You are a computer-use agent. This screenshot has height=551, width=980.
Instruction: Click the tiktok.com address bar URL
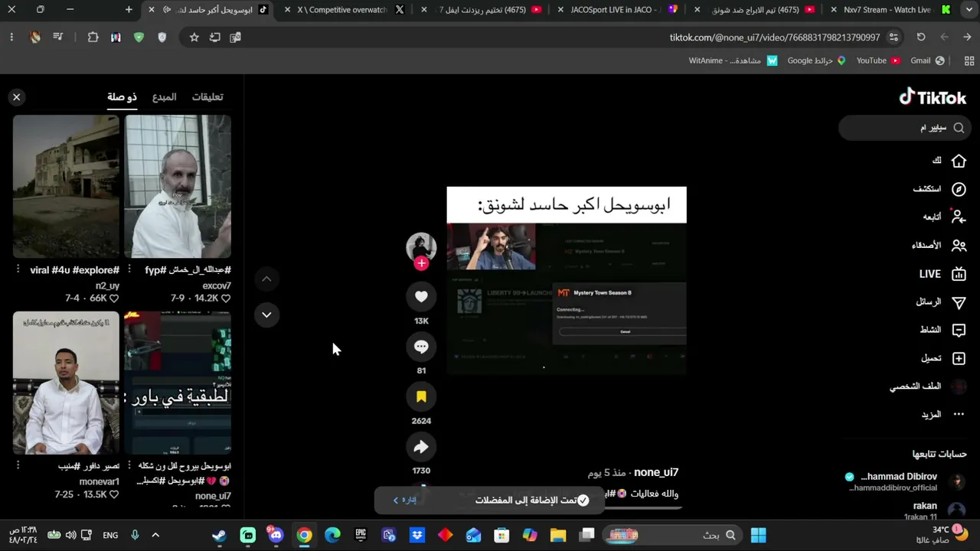pos(775,37)
